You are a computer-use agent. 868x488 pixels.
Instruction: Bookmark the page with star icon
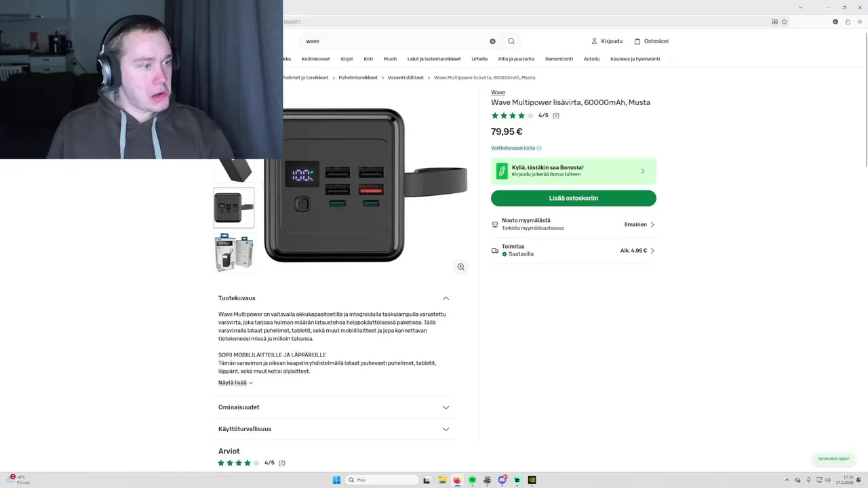point(785,22)
